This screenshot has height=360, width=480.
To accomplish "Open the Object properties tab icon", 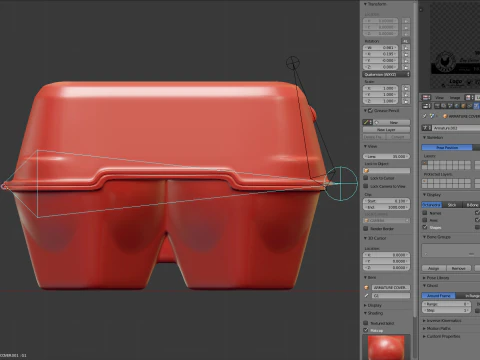I will (x=463, y=106).
